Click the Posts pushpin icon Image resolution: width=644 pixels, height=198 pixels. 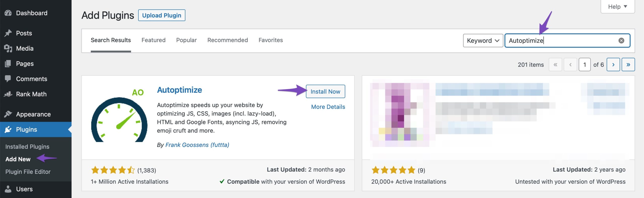pos(8,33)
